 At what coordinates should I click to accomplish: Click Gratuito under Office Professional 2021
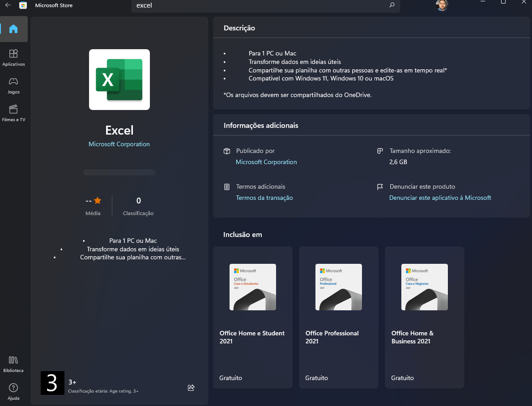coord(316,378)
